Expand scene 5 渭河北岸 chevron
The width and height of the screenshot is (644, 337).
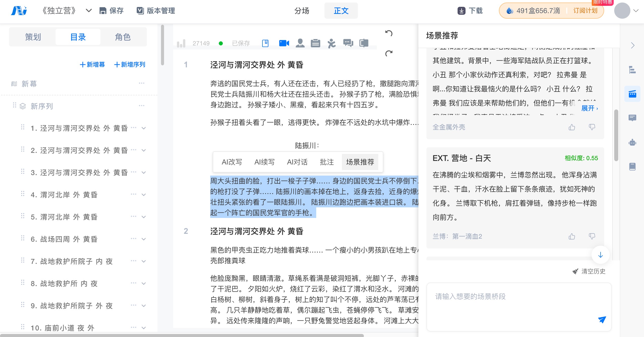click(x=144, y=217)
